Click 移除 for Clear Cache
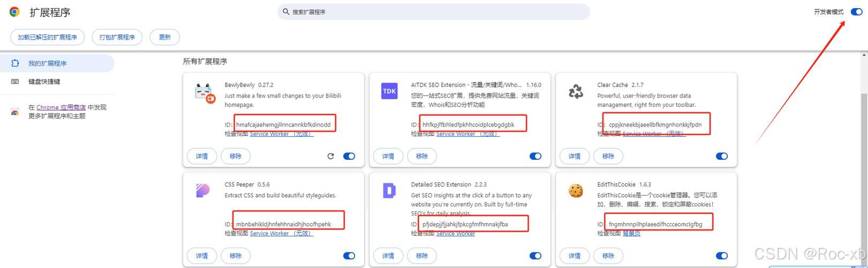 click(x=608, y=156)
